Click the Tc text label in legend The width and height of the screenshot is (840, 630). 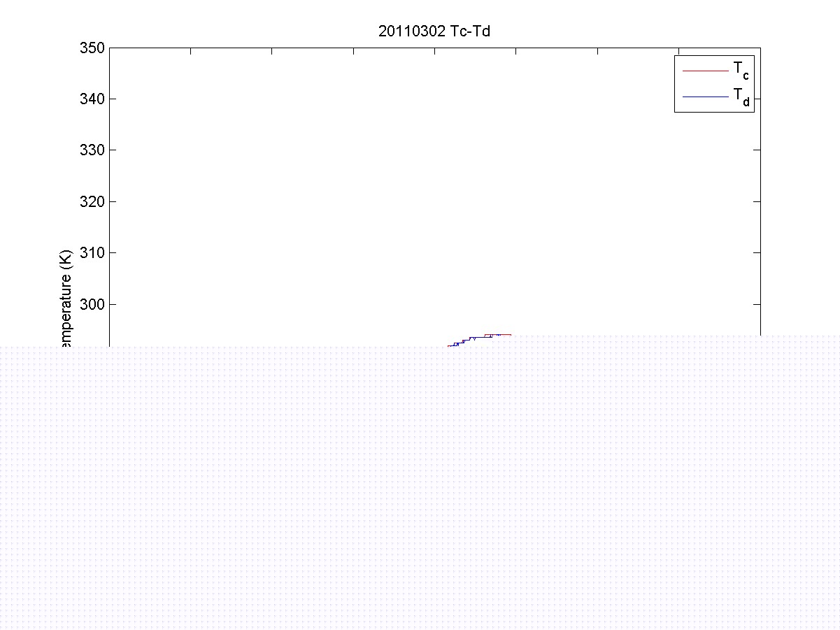(741, 70)
